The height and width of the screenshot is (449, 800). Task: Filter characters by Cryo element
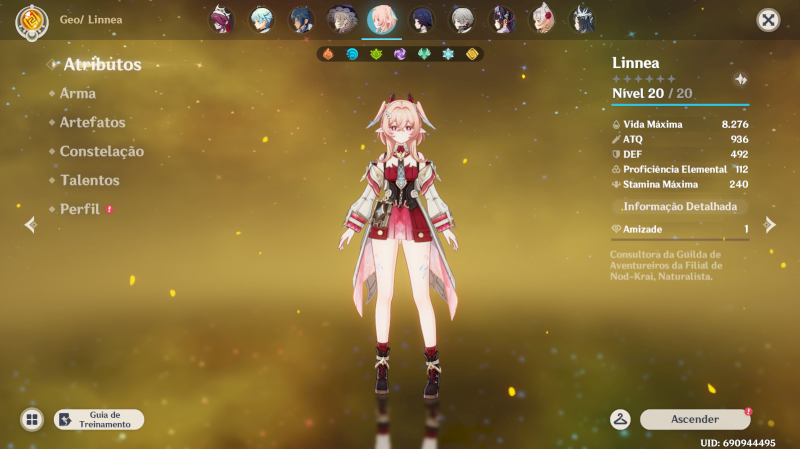coord(448,54)
